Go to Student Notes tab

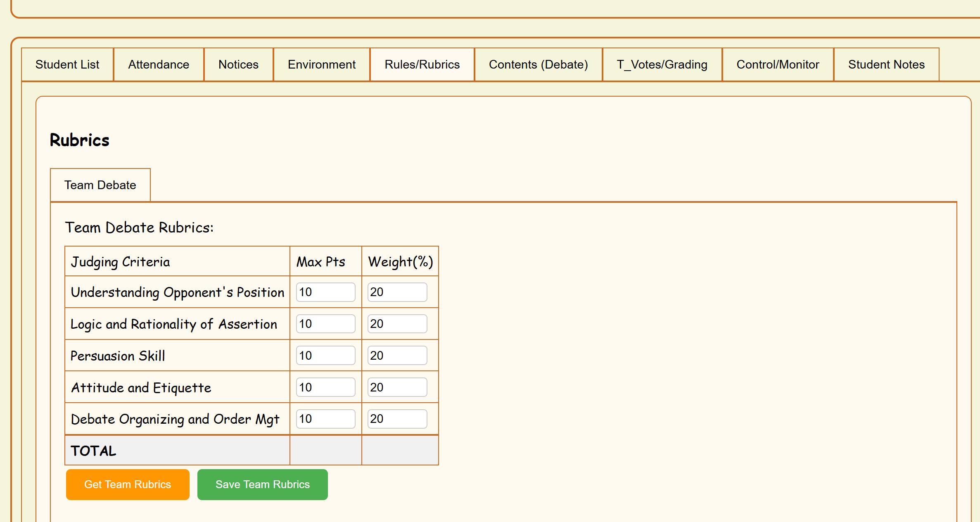pyautogui.click(x=886, y=64)
